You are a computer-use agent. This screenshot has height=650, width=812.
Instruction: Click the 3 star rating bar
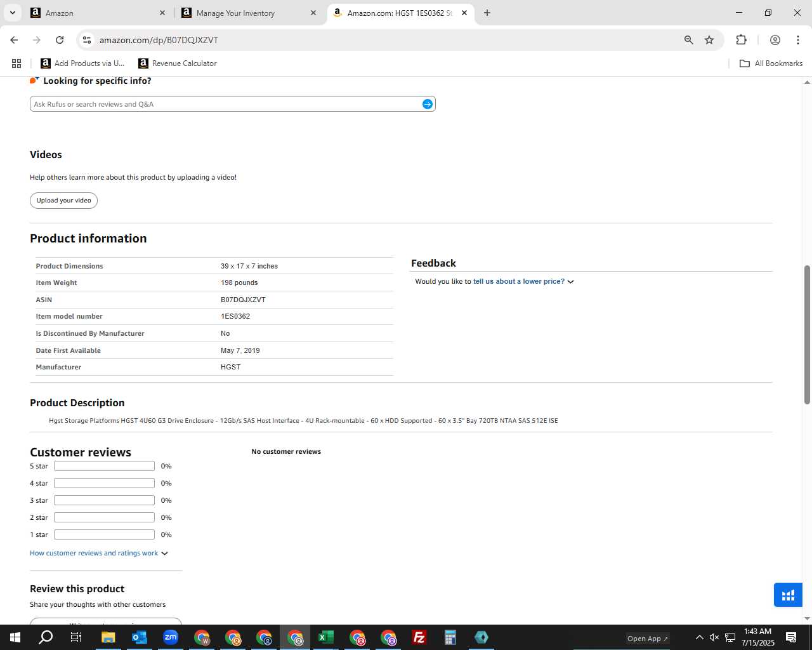point(104,500)
